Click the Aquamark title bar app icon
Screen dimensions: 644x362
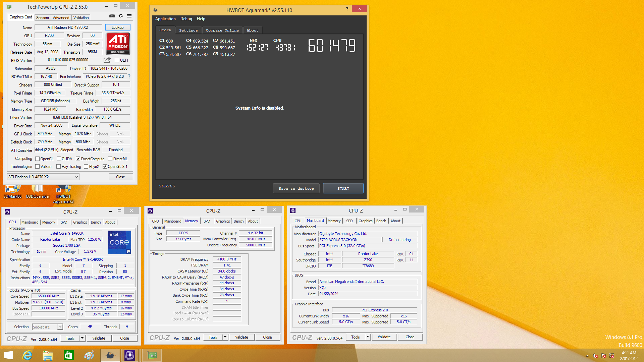[x=155, y=10]
